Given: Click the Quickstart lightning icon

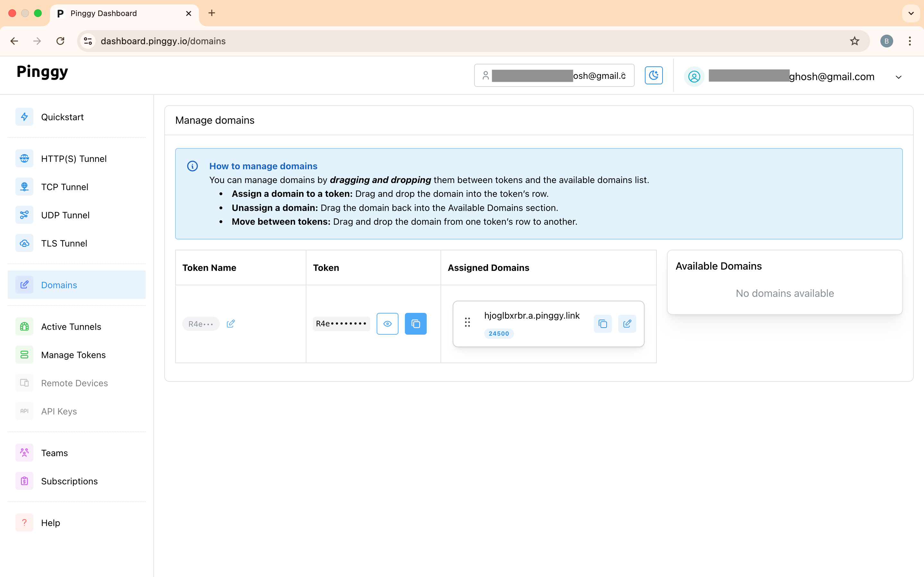Looking at the screenshot, I should (x=24, y=117).
